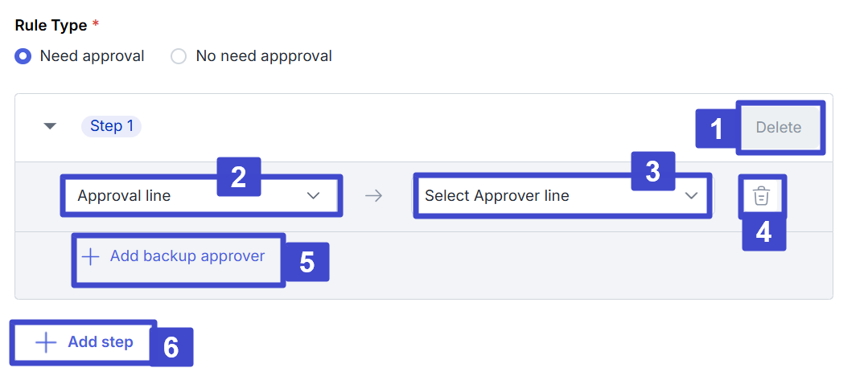Click the plus icon beside Add step
Viewport: 868px width, 376px height.
pos(46,343)
